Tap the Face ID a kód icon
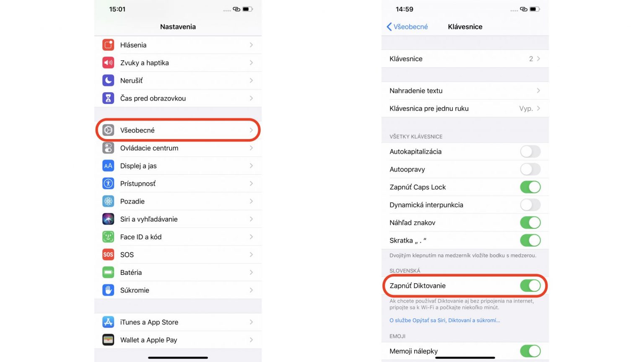644x362 pixels. [x=108, y=237]
